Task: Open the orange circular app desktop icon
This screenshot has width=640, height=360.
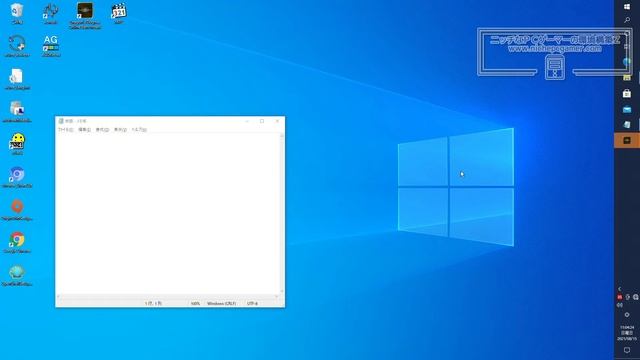Action: [17, 210]
